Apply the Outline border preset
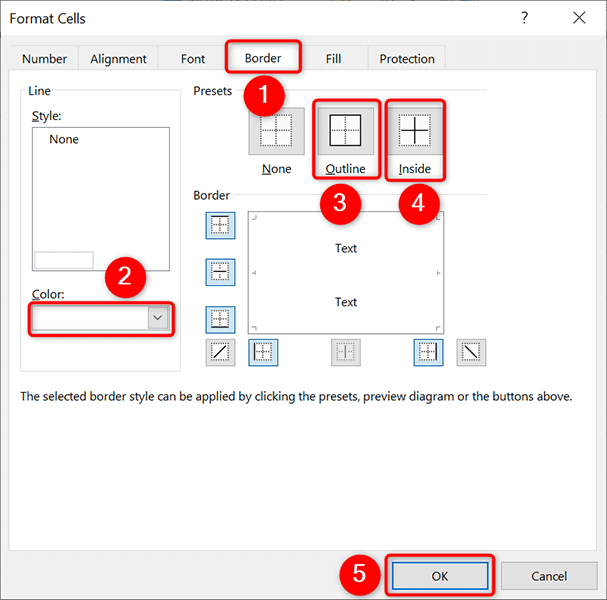607x600 pixels. pyautogui.click(x=345, y=133)
